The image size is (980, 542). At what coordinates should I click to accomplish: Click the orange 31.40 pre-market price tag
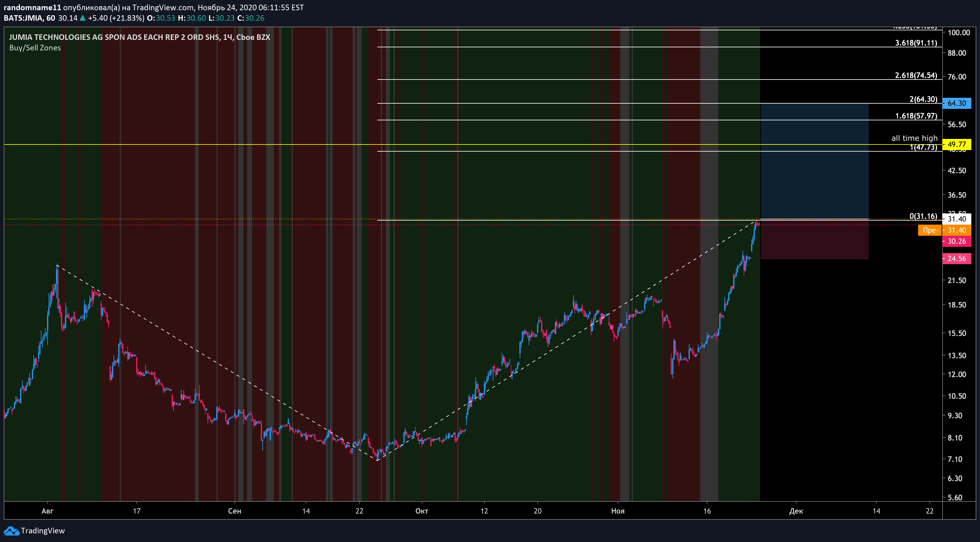[x=956, y=230]
